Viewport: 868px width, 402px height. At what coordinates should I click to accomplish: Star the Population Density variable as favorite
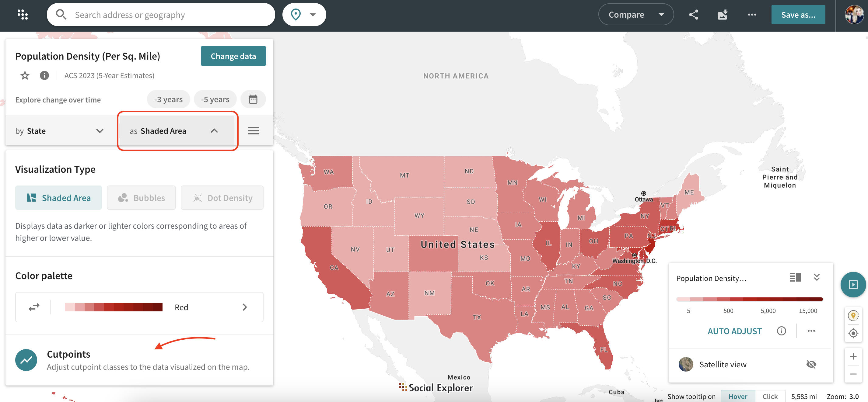point(25,75)
